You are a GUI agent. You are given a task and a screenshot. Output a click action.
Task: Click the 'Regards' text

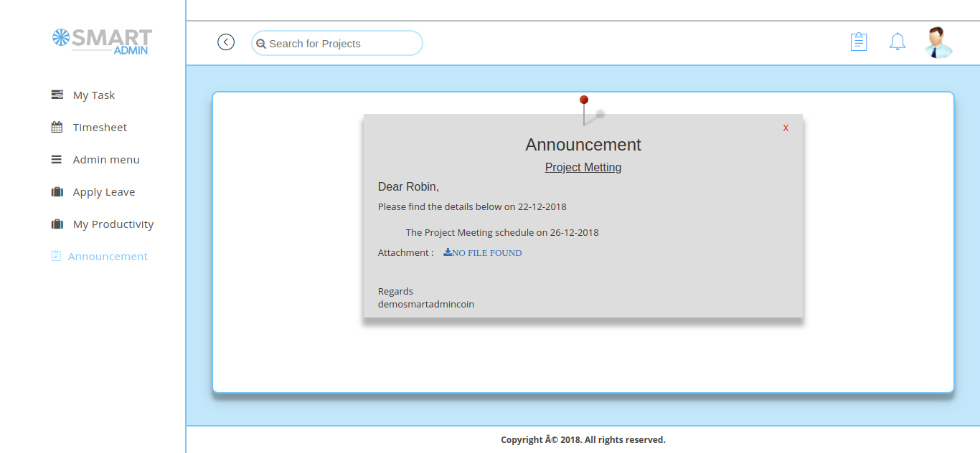click(x=395, y=291)
